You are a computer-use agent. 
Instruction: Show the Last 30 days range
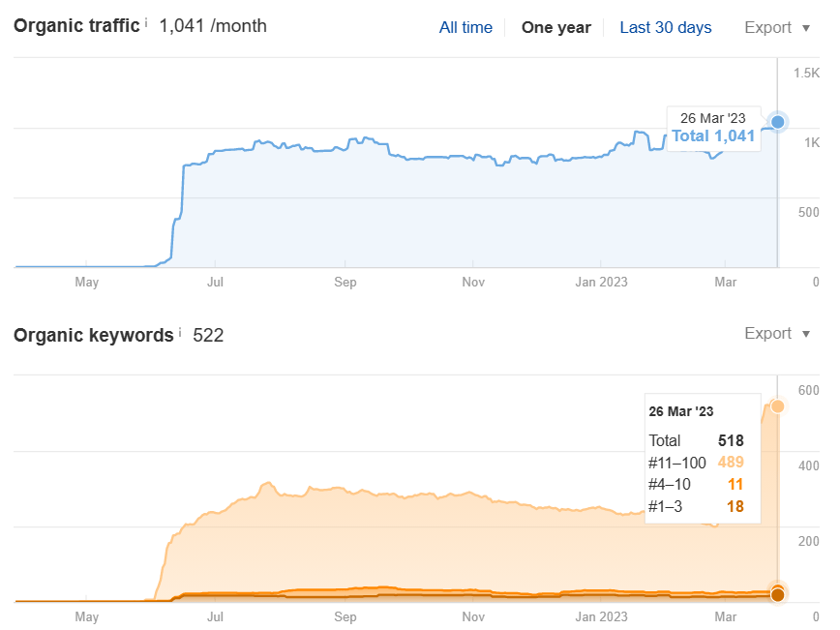pos(665,27)
